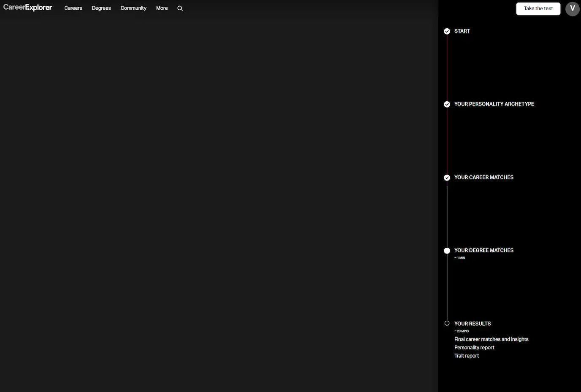The image size is (581, 392).
Task: Open the Degrees menu
Action: (101, 8)
